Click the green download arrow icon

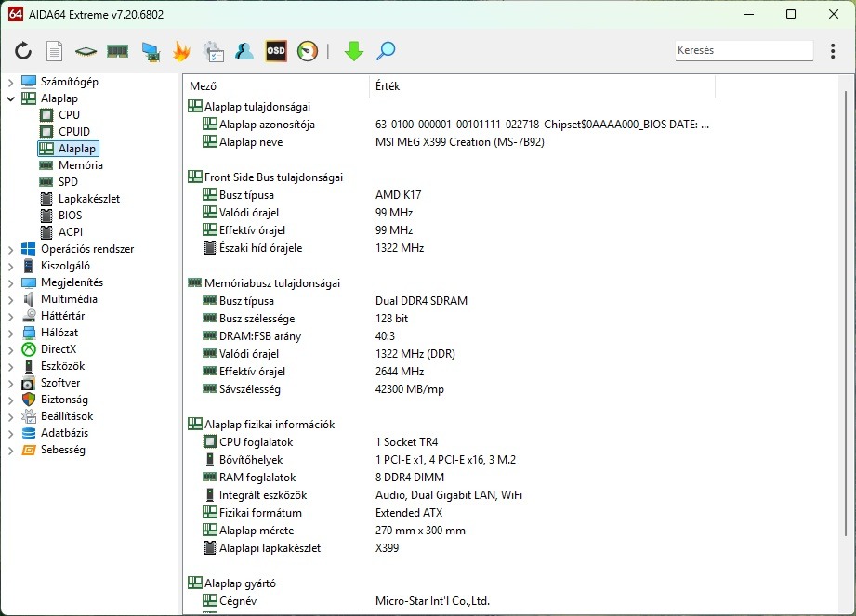[x=354, y=51]
